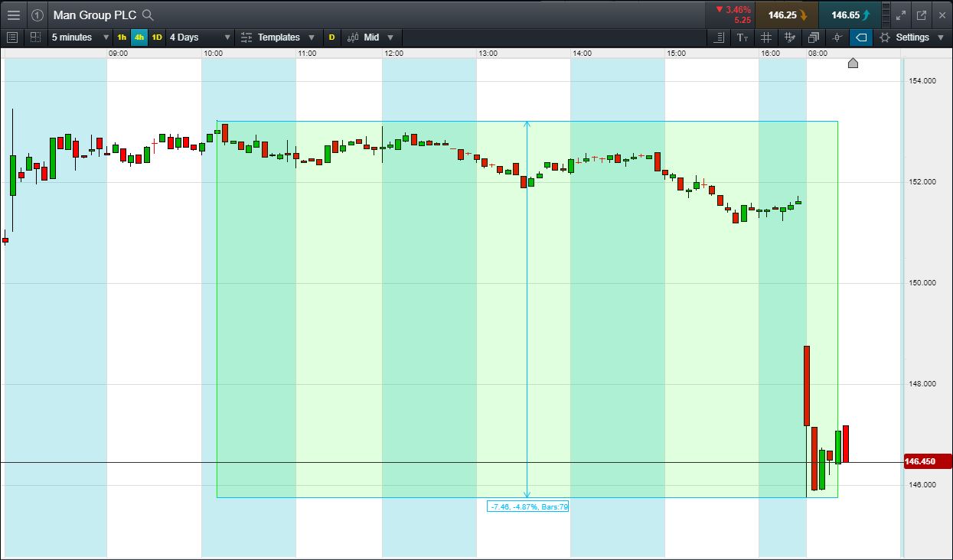Switch to the 1h timeframe shortcut

tap(122, 37)
